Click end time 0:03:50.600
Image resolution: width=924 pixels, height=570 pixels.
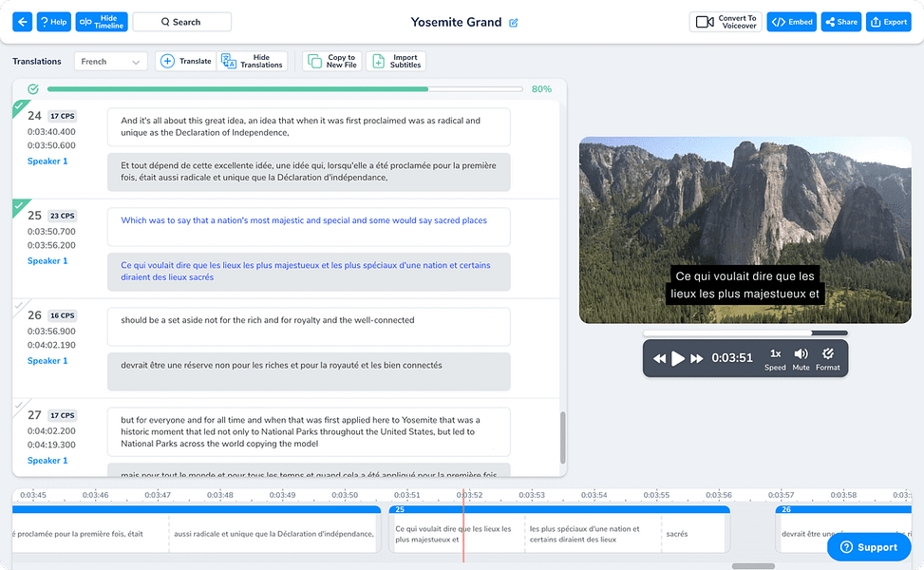(x=51, y=145)
